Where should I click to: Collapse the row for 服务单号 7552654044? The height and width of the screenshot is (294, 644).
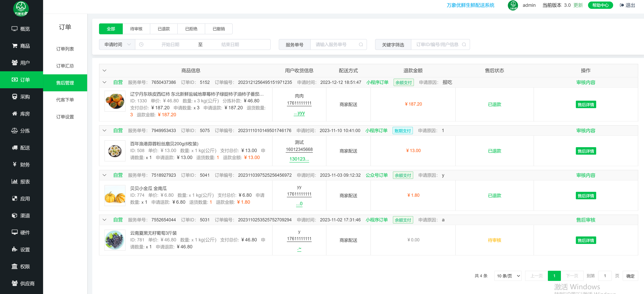tap(104, 220)
